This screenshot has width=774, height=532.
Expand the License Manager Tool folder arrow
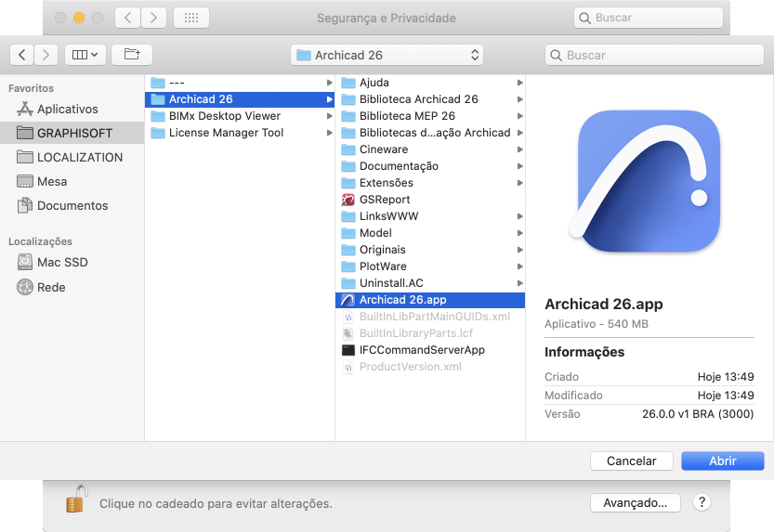tap(329, 133)
